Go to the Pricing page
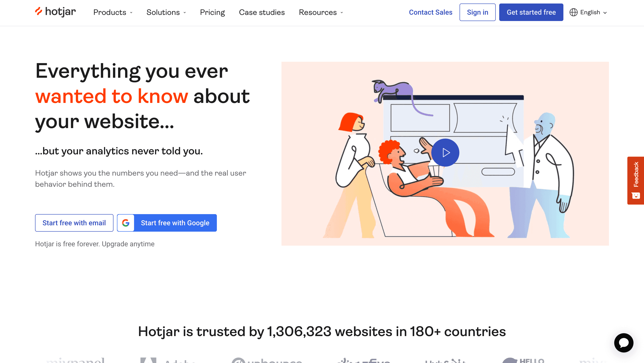The width and height of the screenshot is (644, 363). [x=212, y=12]
